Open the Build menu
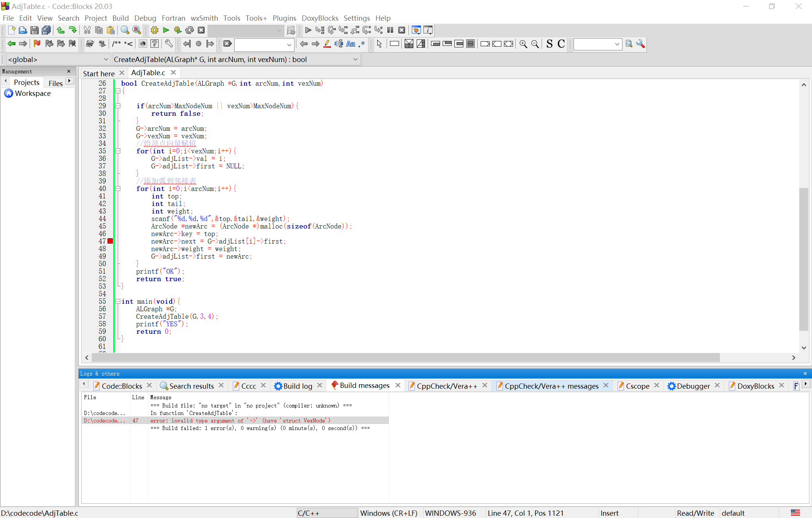The height and width of the screenshot is (518, 812). (120, 18)
